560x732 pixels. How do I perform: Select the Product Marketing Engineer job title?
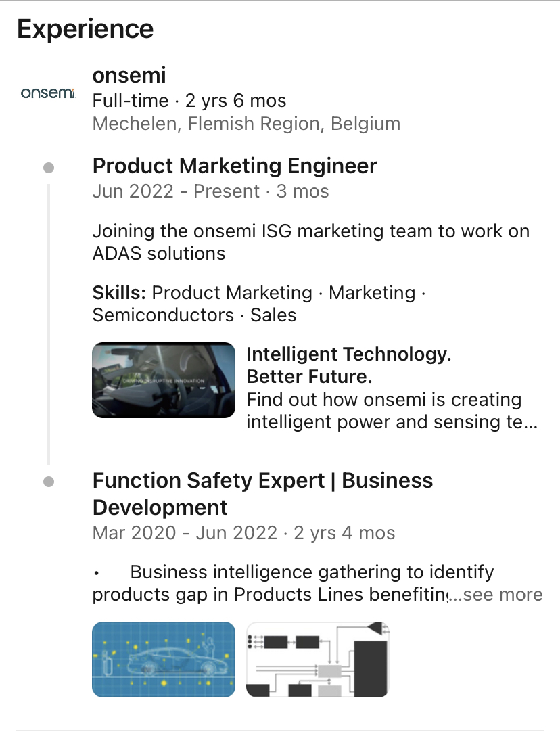click(235, 166)
